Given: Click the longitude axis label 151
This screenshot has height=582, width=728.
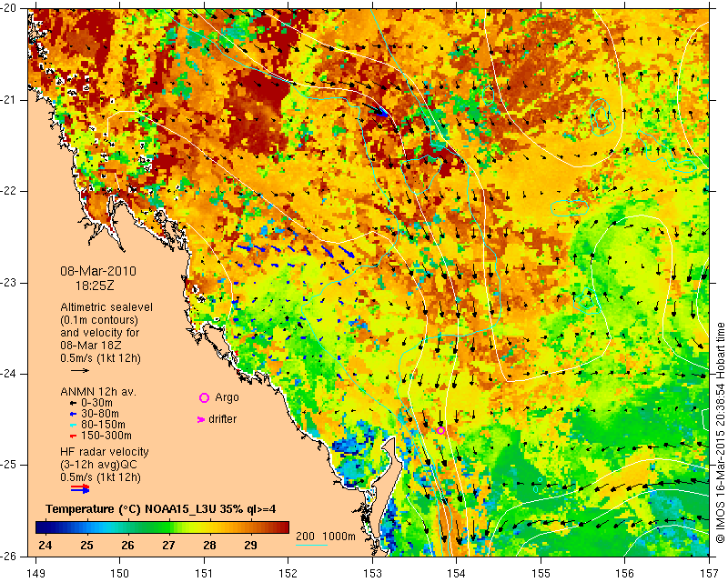Looking at the screenshot, I should [x=204, y=574].
